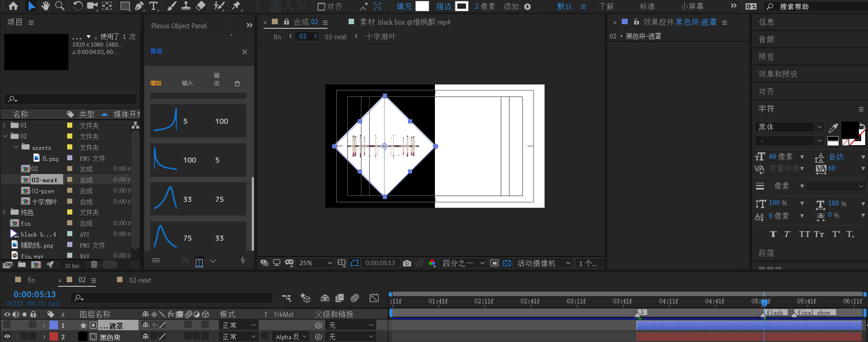Select the Puppet Pin tool

[x=236, y=6]
